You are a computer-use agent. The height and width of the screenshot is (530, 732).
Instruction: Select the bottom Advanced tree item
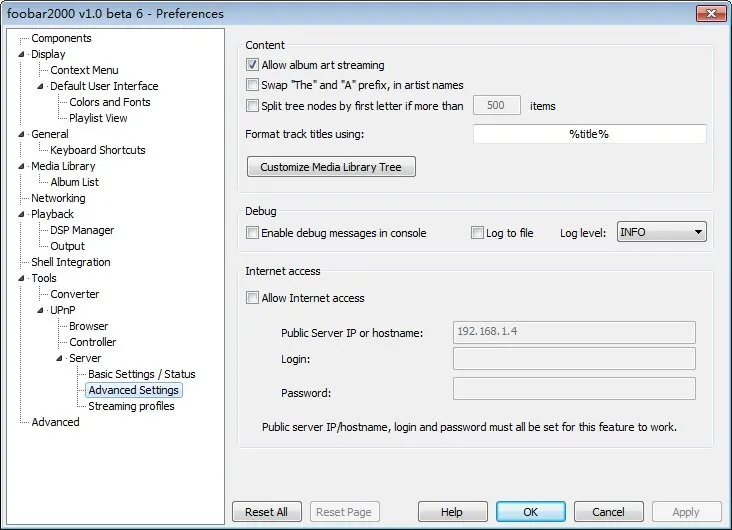55,422
